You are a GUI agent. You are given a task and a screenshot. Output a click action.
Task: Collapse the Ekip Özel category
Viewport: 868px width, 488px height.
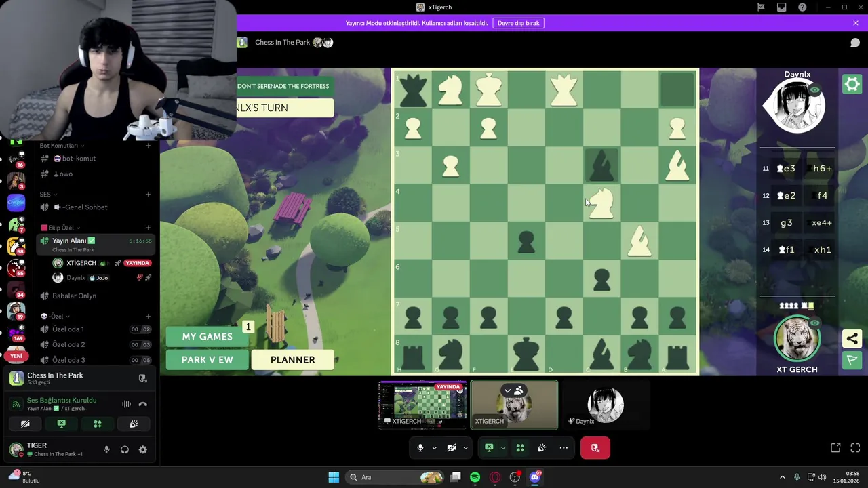[x=60, y=228]
